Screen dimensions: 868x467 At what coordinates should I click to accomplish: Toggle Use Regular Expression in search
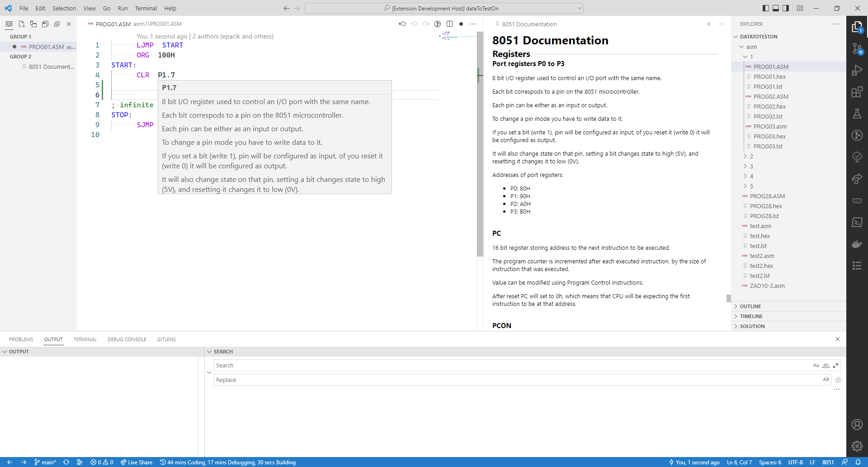[x=836, y=365]
